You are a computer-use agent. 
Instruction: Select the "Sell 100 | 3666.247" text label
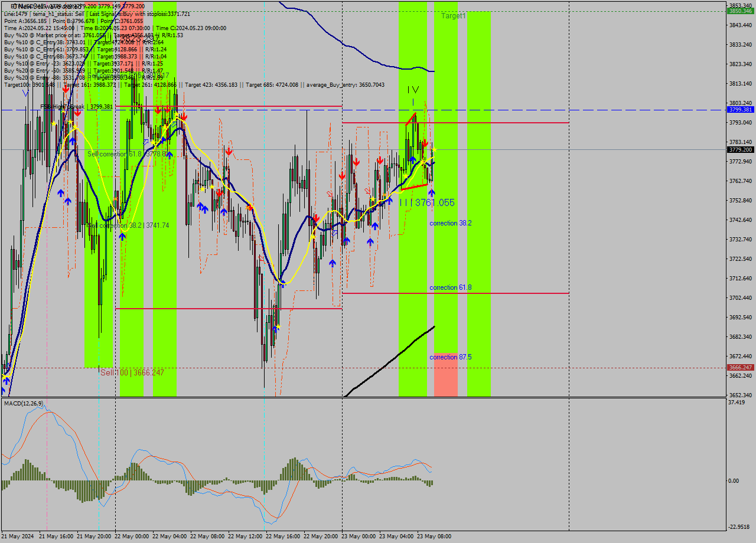click(x=130, y=372)
